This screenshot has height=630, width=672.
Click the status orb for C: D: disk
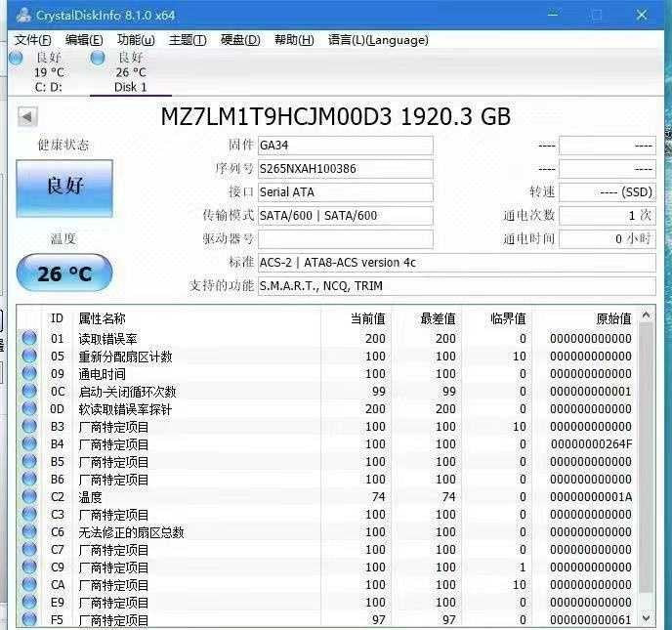point(17,58)
